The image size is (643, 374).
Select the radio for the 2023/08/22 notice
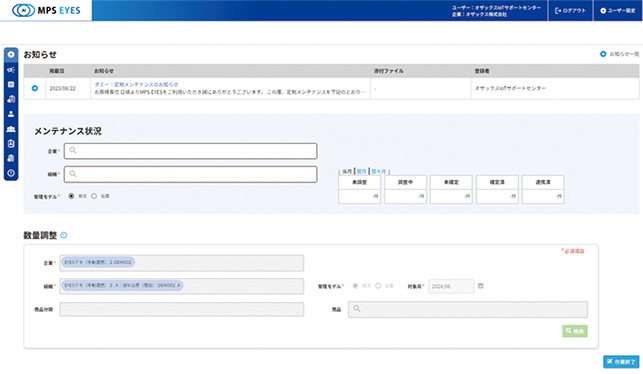pos(35,88)
